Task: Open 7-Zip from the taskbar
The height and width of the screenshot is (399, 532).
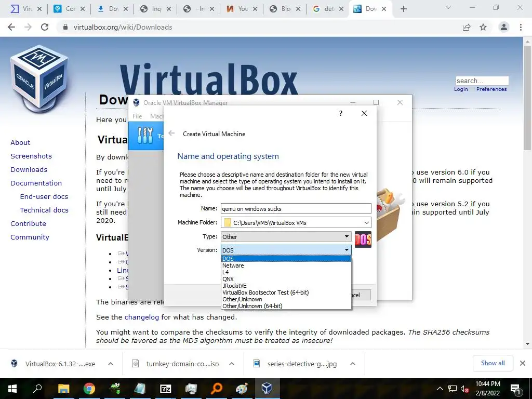Action: coord(165,389)
